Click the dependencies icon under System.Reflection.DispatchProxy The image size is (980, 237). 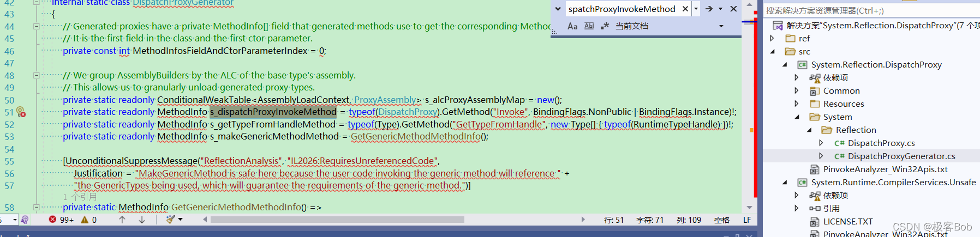point(815,77)
